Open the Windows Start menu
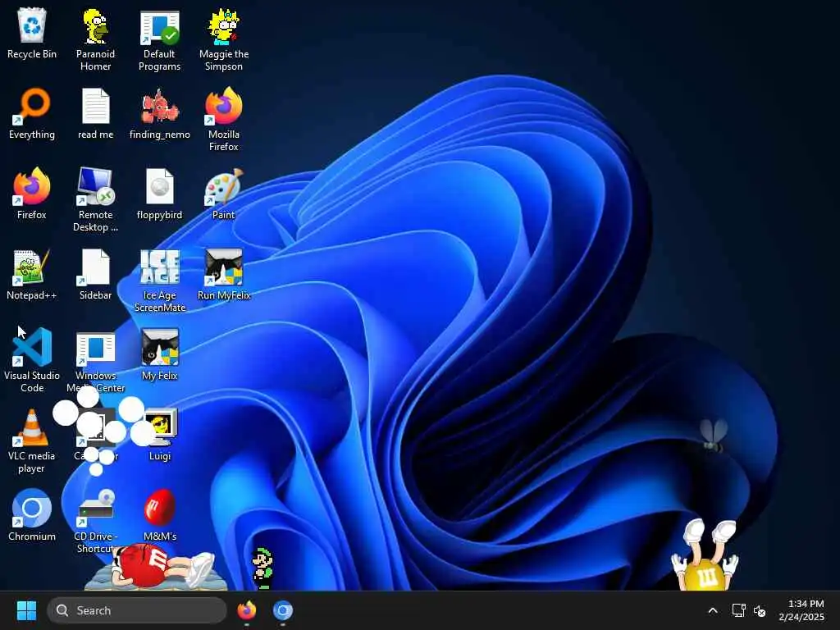 tap(26, 610)
